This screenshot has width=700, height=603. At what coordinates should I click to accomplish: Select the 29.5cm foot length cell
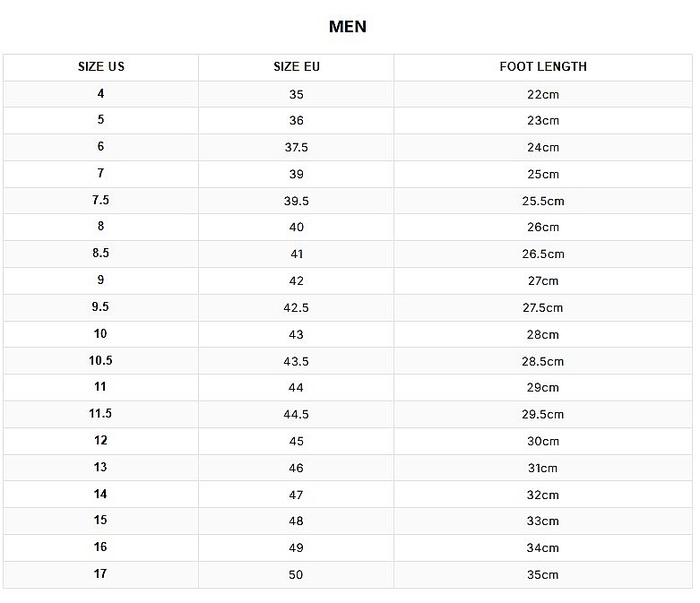(x=543, y=414)
